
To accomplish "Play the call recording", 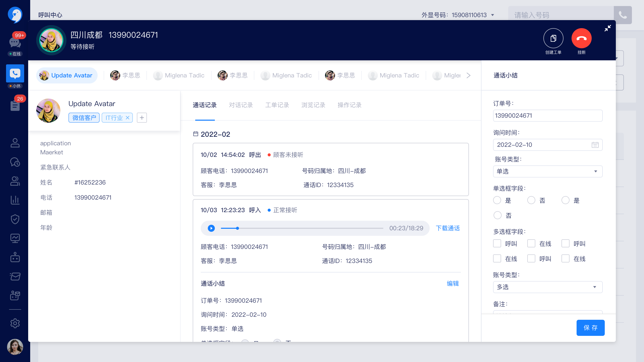I will tap(211, 228).
